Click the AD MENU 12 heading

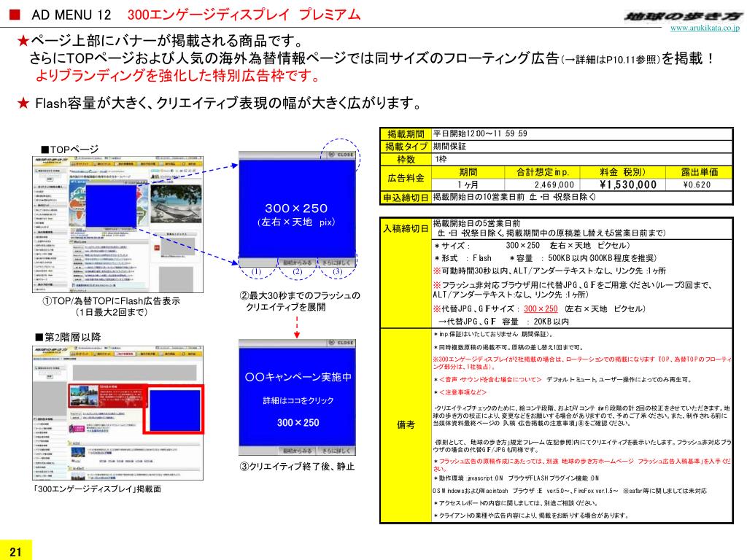coord(71,15)
